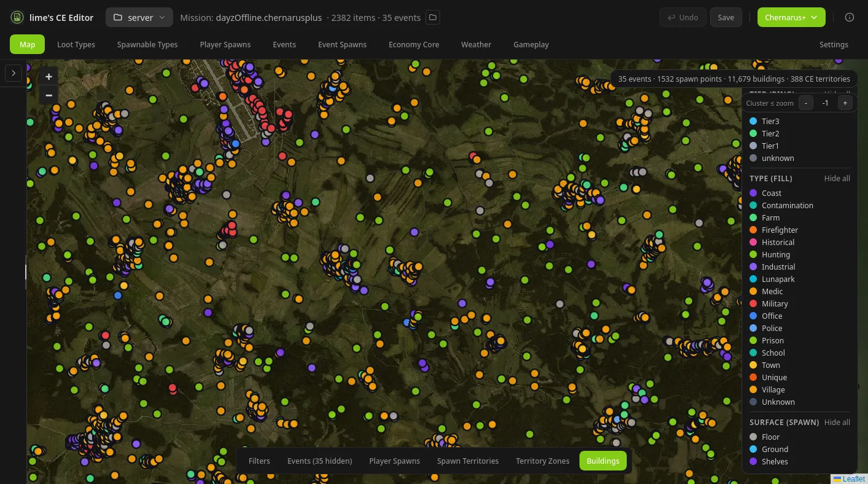
Task: Increase cluster zoom with plus stepper
Action: click(845, 103)
